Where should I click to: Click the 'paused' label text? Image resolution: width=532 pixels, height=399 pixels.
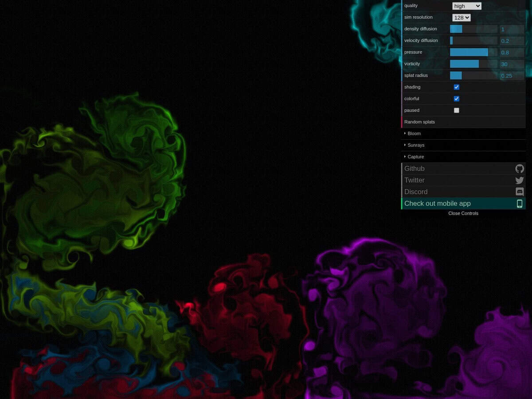[412, 110]
